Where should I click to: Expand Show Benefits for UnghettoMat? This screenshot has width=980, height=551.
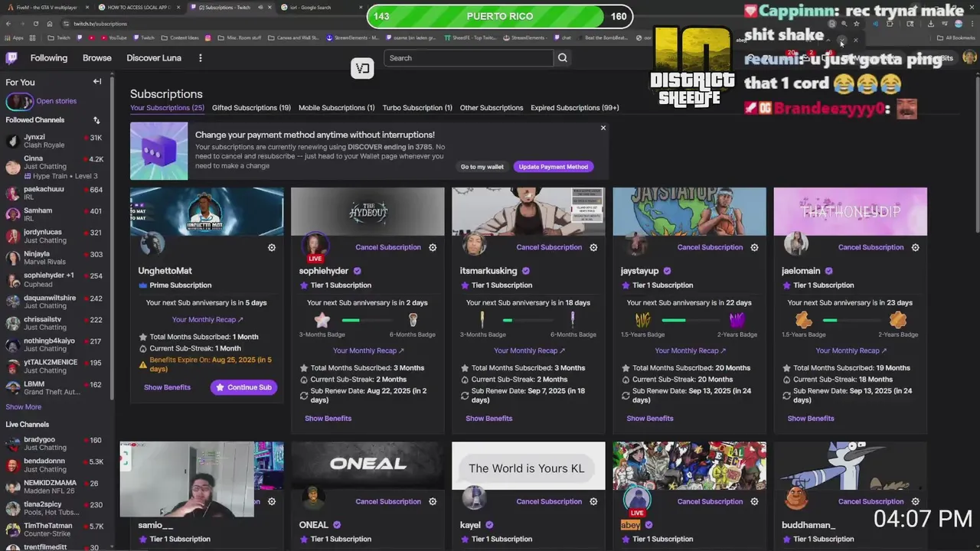click(x=167, y=387)
